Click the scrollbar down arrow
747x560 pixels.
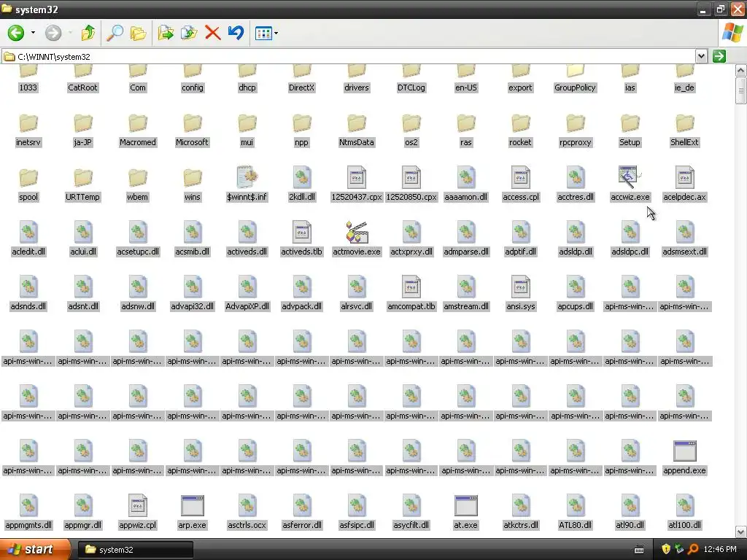(740, 532)
